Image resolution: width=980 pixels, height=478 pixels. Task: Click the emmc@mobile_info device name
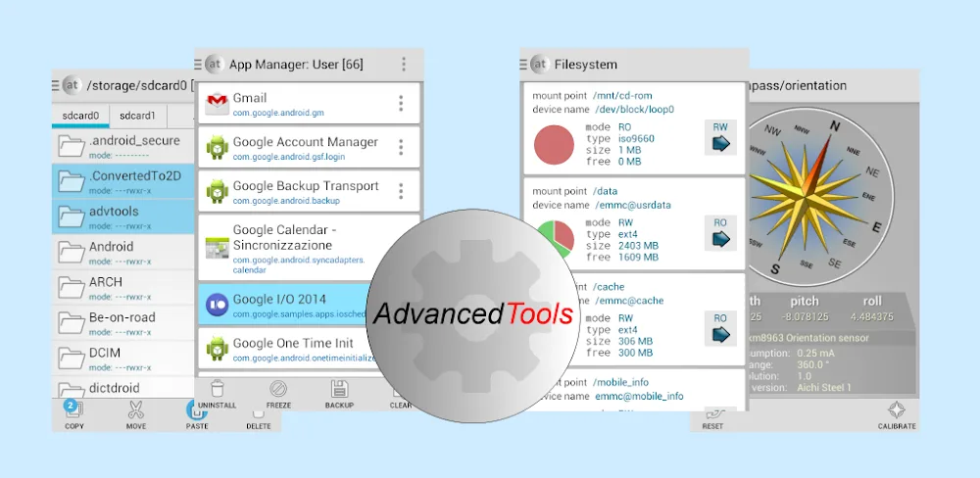click(639, 396)
